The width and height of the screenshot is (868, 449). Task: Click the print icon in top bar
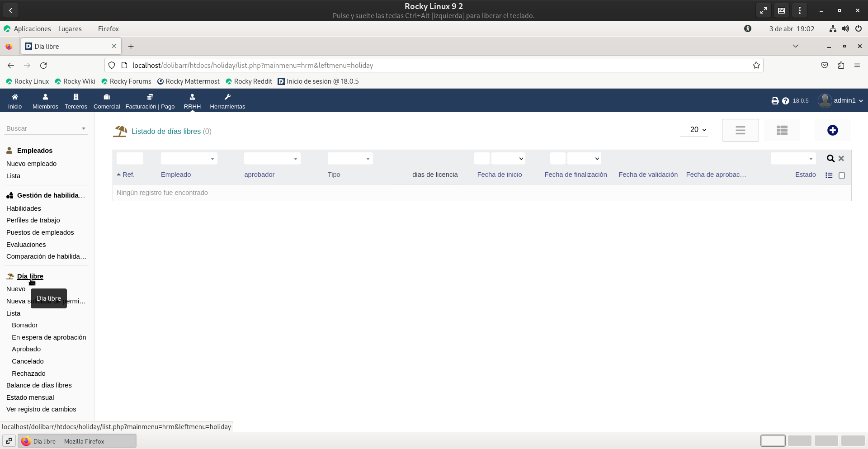(x=775, y=101)
